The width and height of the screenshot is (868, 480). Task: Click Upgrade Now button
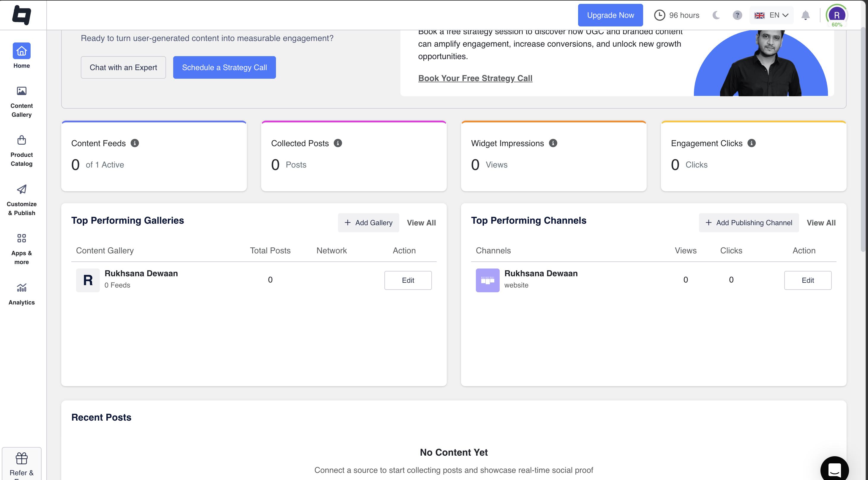(x=610, y=15)
